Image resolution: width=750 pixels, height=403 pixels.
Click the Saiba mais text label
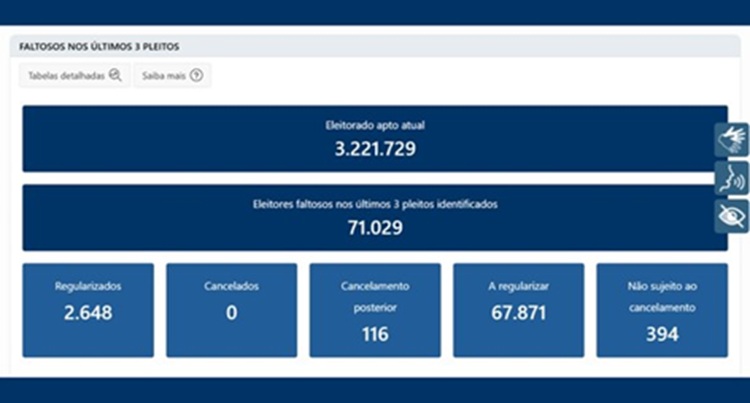tap(164, 76)
